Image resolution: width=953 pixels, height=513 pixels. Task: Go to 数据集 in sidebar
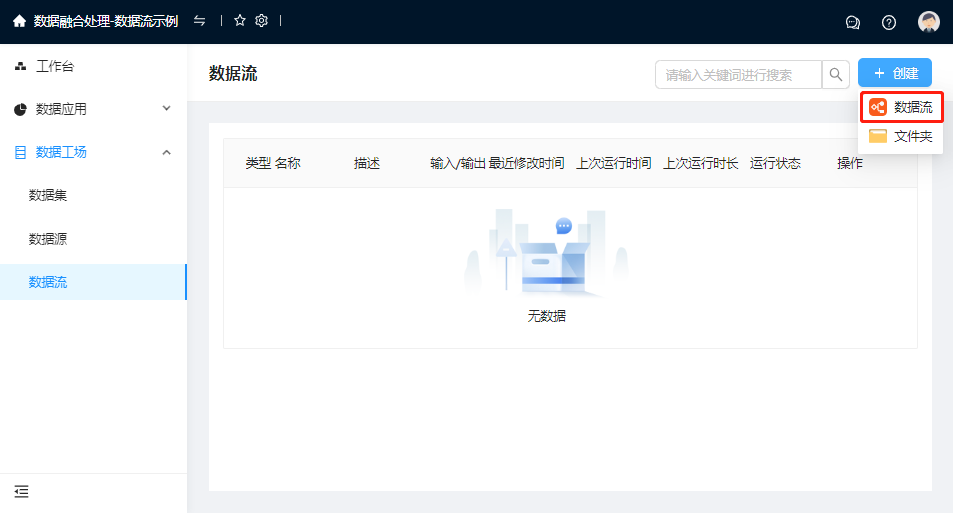[x=48, y=195]
